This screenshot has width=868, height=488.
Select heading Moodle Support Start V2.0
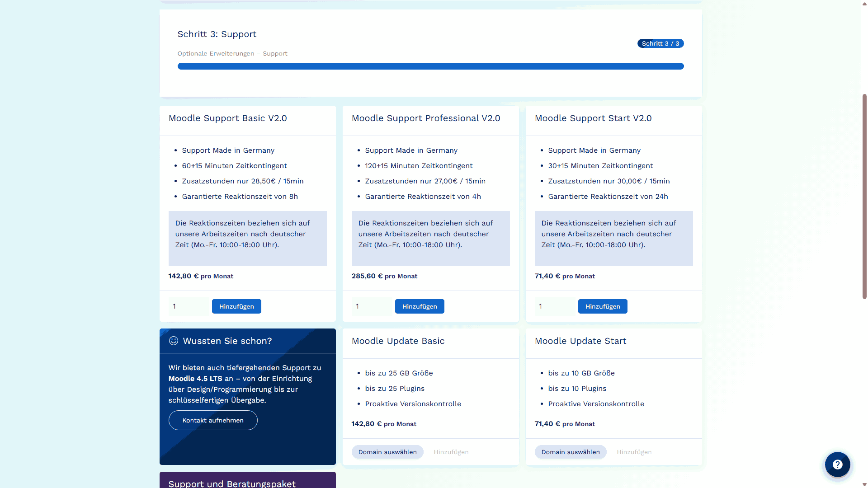593,118
